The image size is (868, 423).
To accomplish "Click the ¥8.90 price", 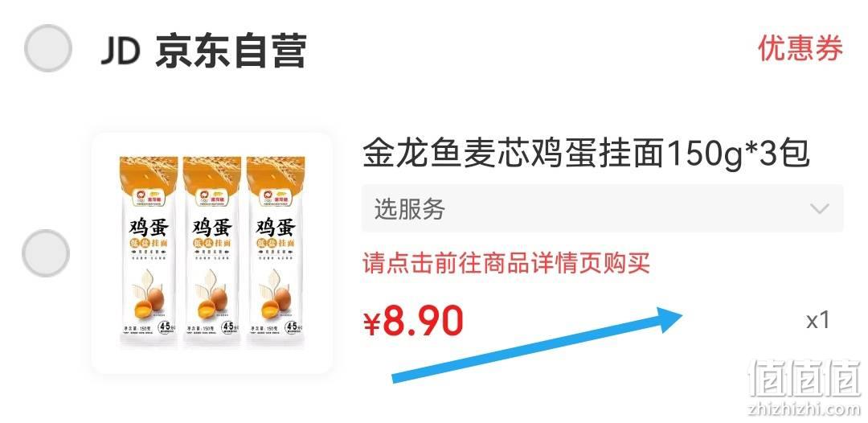I will (x=414, y=322).
